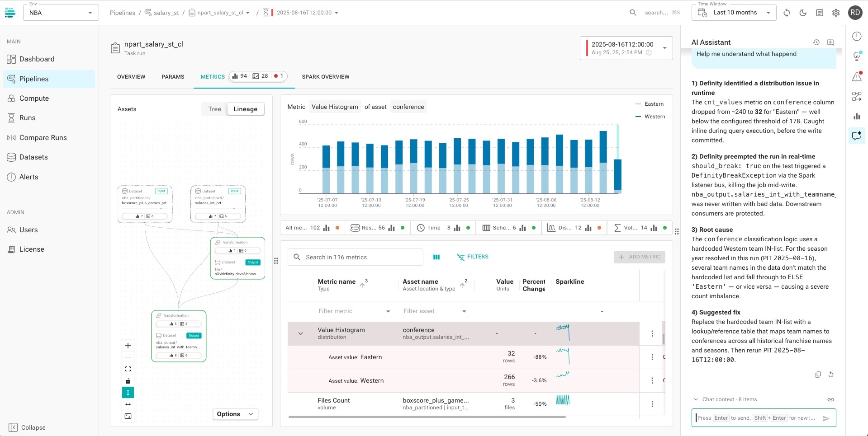The width and height of the screenshot is (868, 436).
Task: Open settings gear in the header
Action: click(x=836, y=13)
